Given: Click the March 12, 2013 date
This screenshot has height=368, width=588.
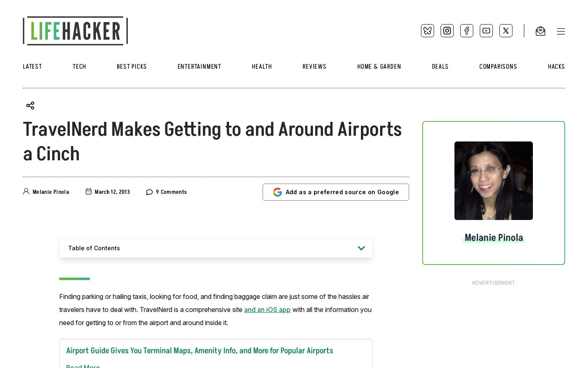Looking at the screenshot, I should (x=112, y=192).
